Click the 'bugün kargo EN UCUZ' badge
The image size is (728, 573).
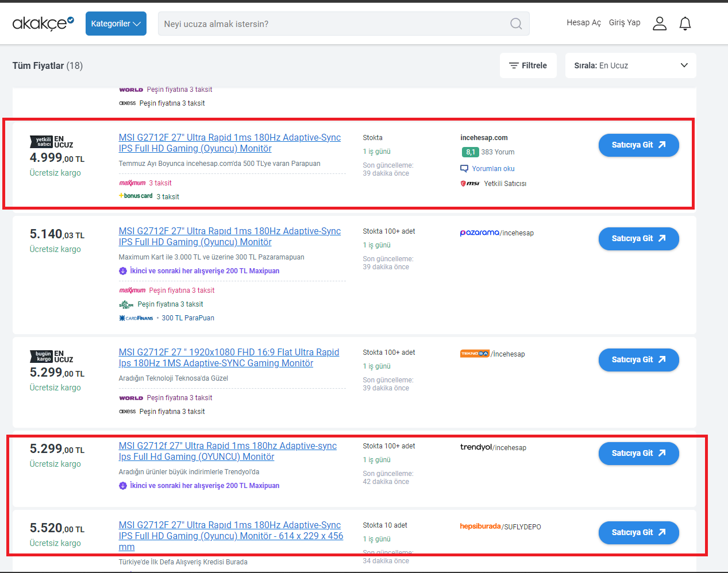point(52,357)
